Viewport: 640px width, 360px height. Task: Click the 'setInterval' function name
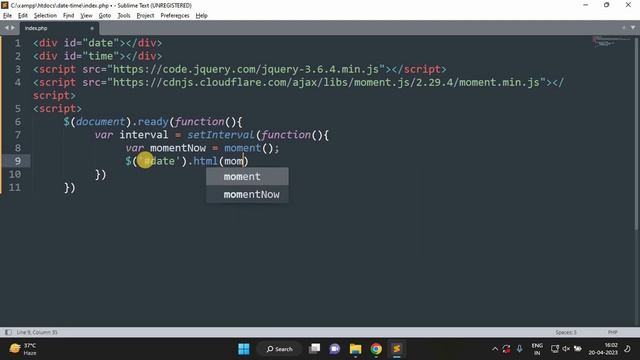click(x=221, y=135)
